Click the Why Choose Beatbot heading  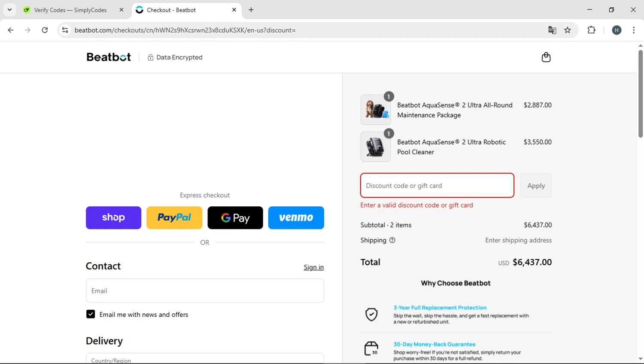tap(456, 283)
